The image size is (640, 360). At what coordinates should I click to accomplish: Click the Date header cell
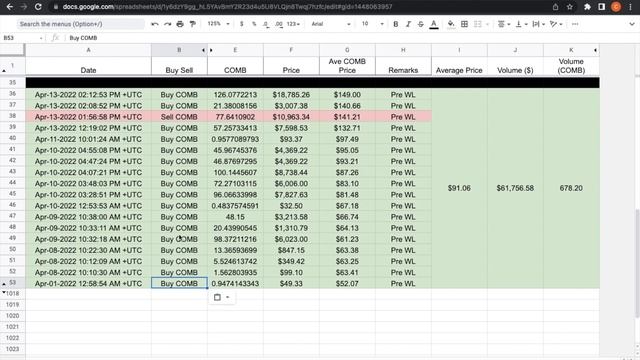[88, 66]
